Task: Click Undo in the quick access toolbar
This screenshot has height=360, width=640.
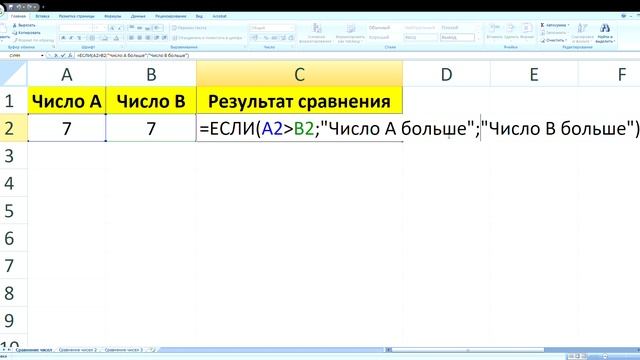Action: [x=19, y=7]
